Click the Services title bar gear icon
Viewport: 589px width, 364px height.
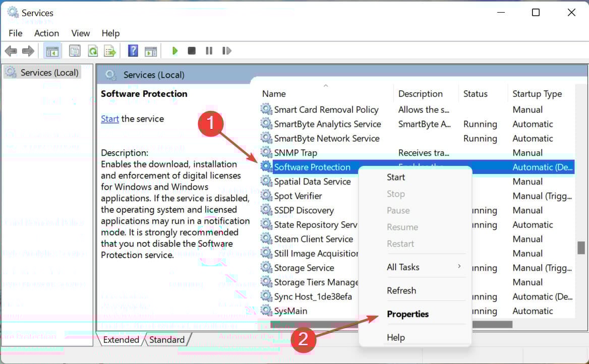click(x=13, y=13)
